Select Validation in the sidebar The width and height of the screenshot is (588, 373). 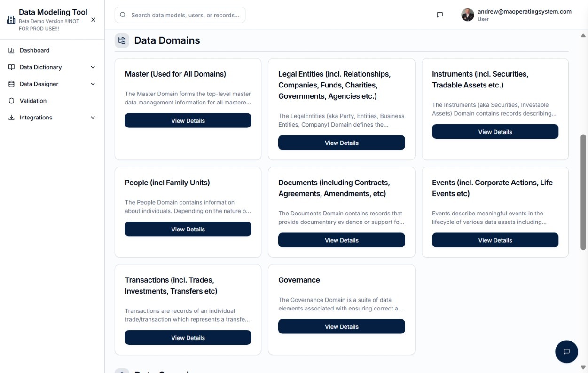click(33, 101)
